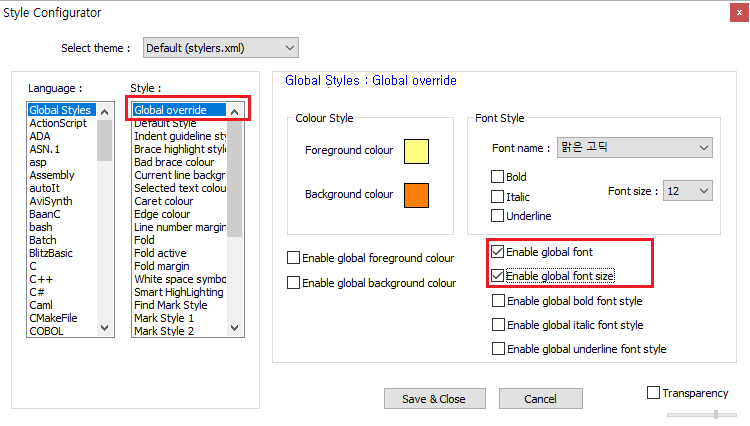Select CMakeFile in Language list
The image size is (750, 426).
point(62,318)
